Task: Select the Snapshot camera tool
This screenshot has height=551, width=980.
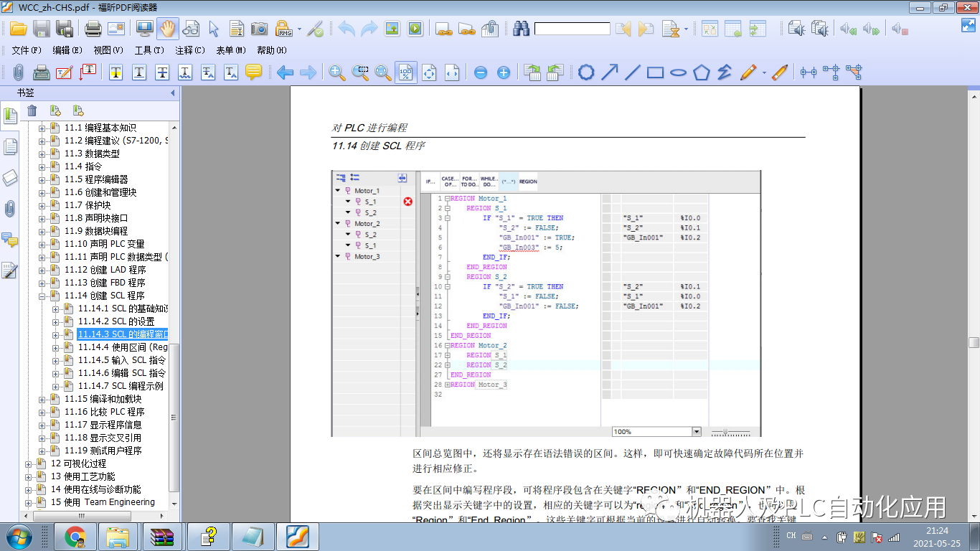Action: click(x=258, y=30)
